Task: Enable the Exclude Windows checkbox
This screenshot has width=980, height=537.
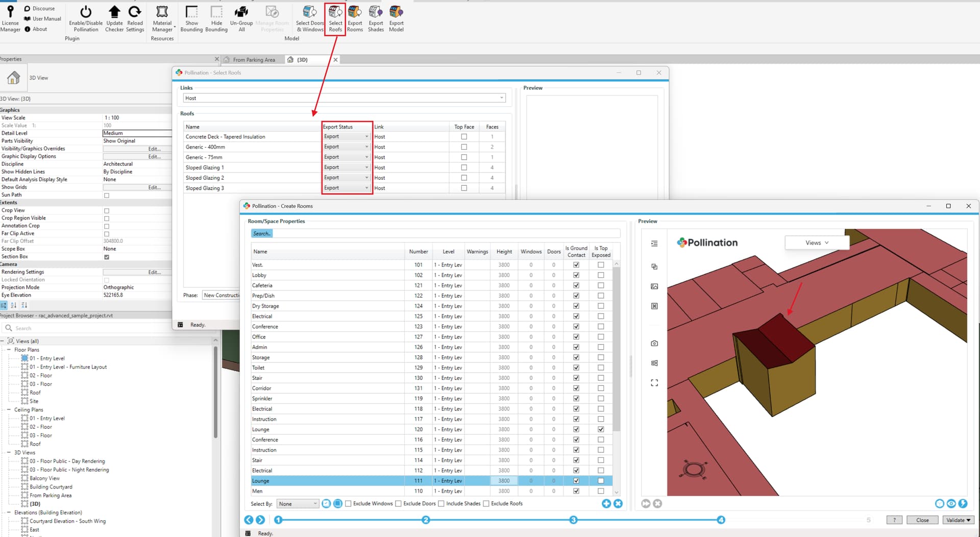Action: 348,504
